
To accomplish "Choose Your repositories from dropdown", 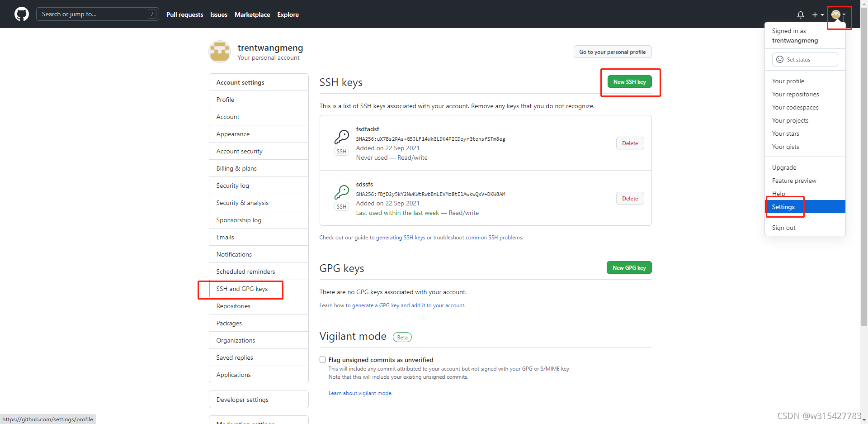I will 805,94.
